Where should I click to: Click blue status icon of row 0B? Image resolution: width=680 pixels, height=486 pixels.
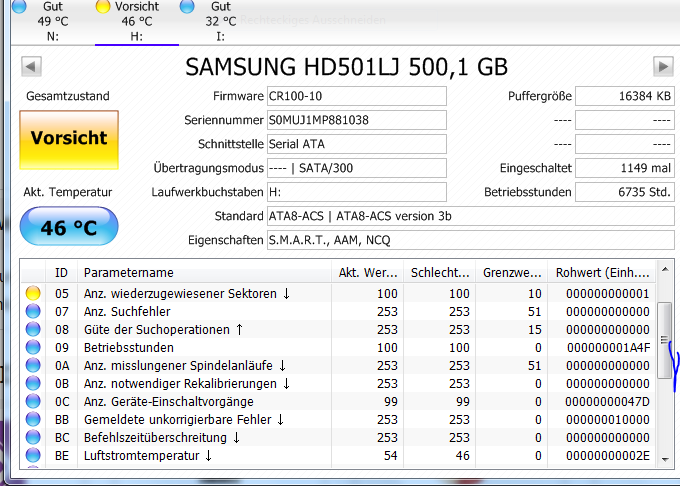(x=33, y=383)
